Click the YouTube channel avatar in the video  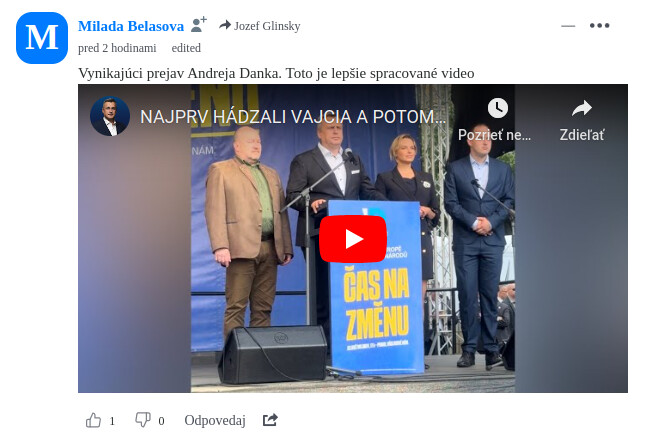point(110,116)
